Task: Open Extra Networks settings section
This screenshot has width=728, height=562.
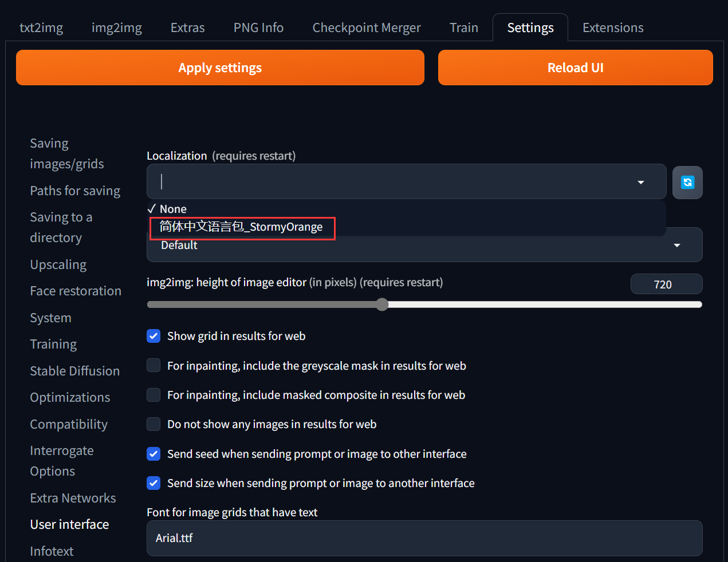Action: [73, 498]
